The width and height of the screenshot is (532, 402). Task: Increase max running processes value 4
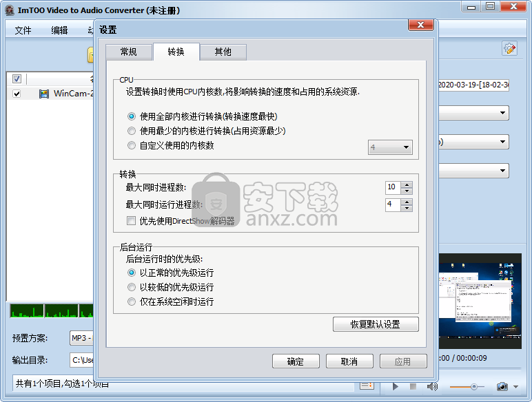407,202
